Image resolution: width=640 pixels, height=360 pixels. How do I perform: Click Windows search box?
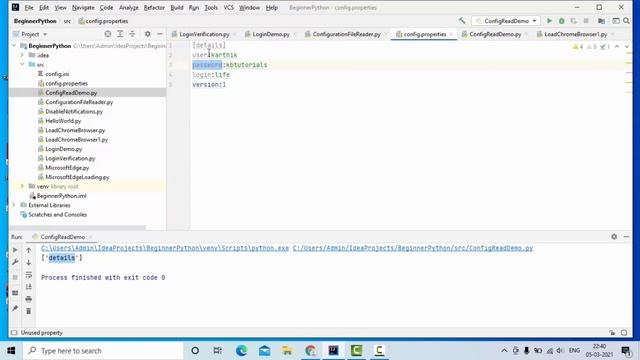104,351
